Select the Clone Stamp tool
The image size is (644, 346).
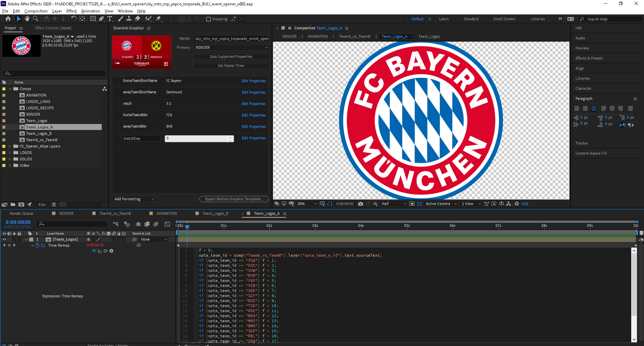(129, 19)
